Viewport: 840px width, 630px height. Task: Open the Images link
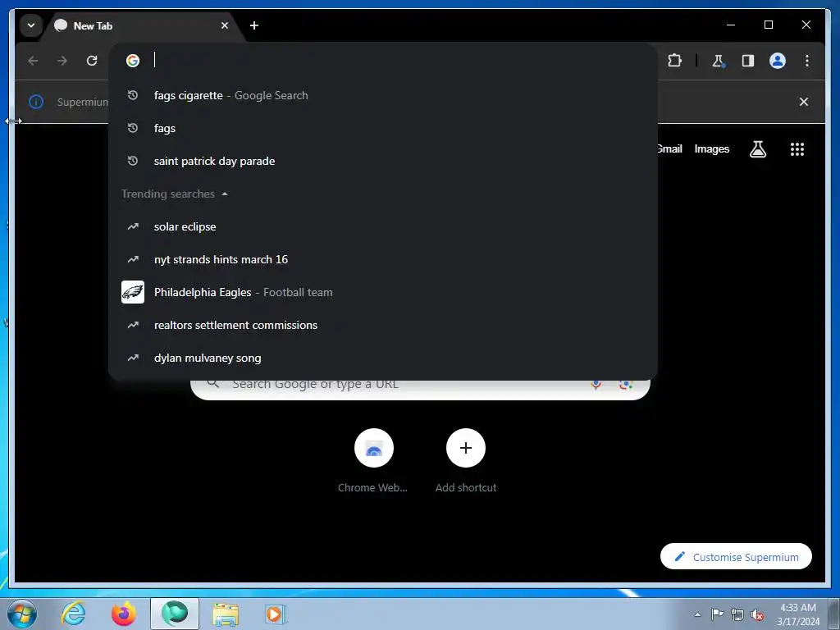point(711,149)
